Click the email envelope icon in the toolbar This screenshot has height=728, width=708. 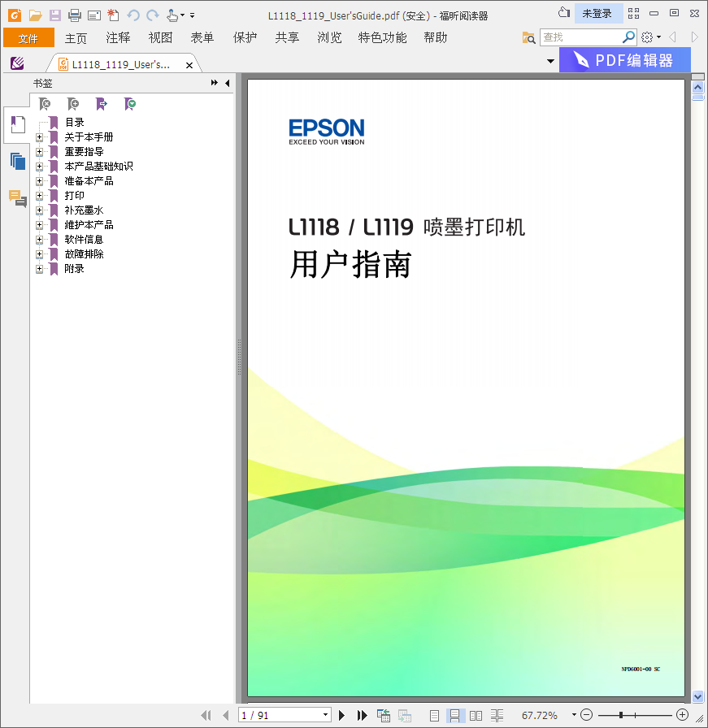(x=94, y=15)
